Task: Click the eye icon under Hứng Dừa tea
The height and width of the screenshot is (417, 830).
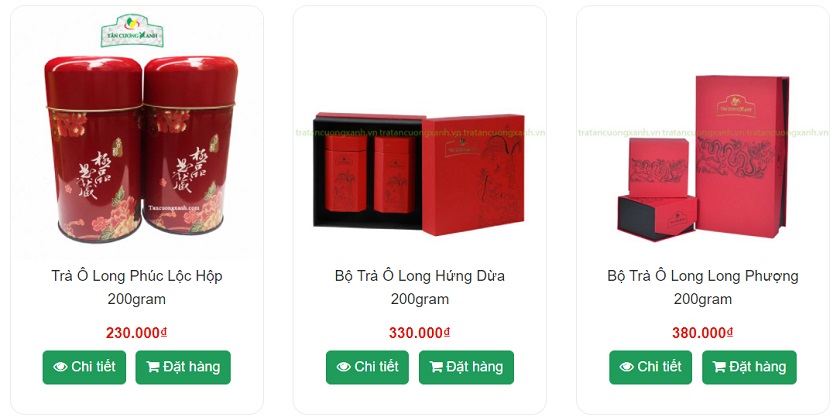Action: (x=344, y=367)
